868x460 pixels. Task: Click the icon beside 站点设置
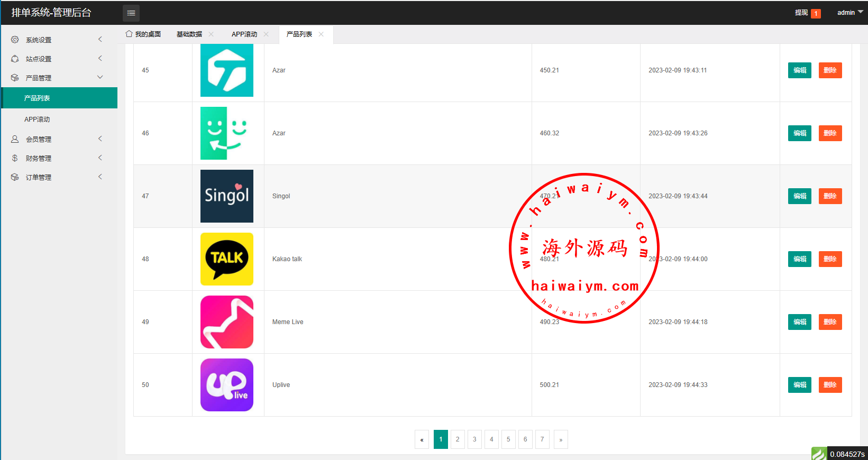click(x=15, y=59)
